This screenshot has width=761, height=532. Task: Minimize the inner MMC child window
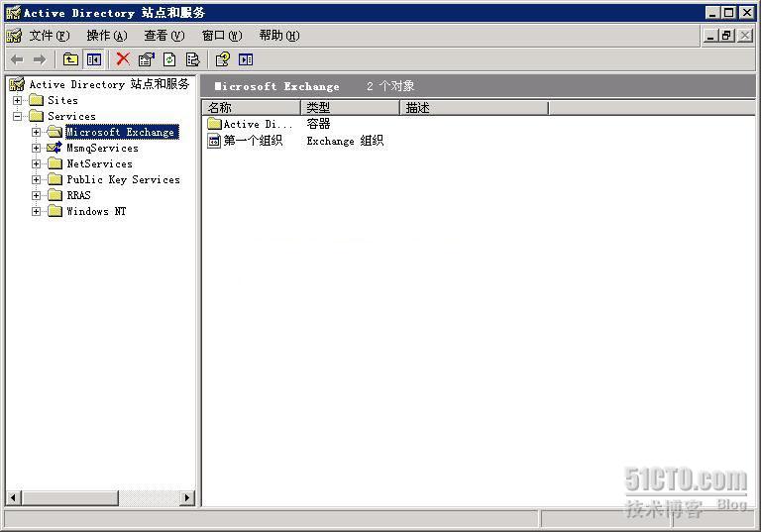click(x=710, y=36)
